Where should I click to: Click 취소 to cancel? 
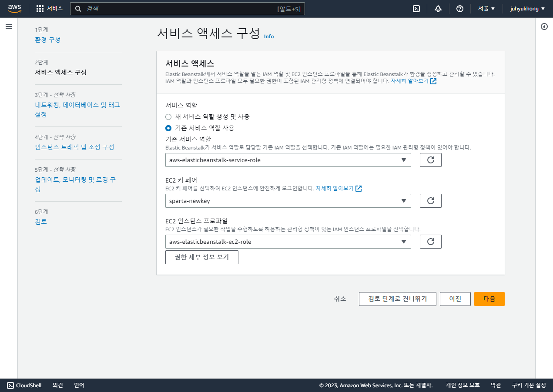(340, 299)
